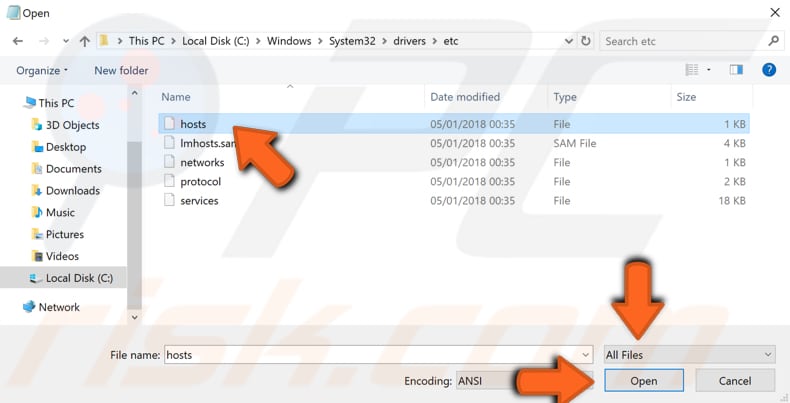Open Pictures in the sidebar

[x=65, y=234]
